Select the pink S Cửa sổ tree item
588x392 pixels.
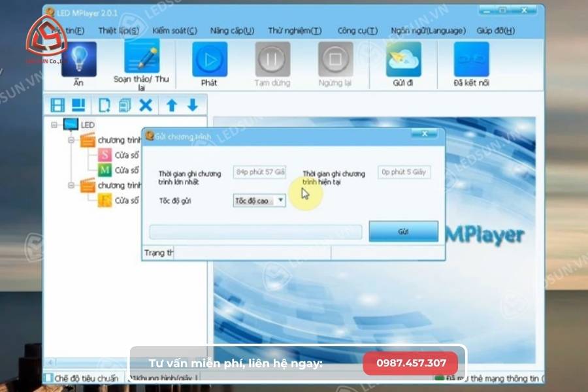click(116, 154)
